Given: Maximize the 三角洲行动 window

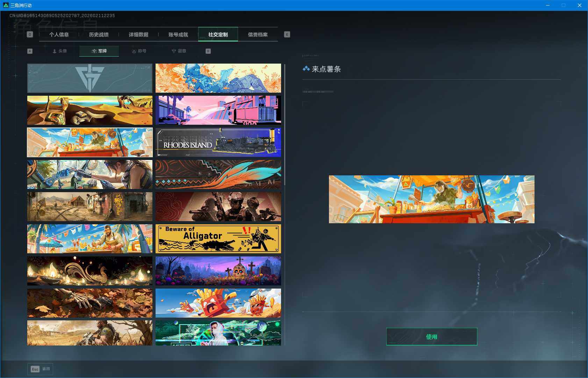Looking at the screenshot, I should (x=564, y=5).
